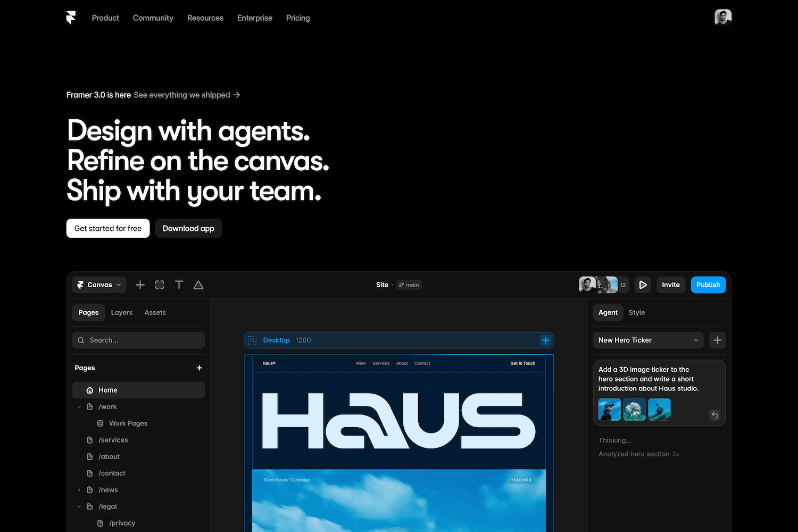Publish the site
The height and width of the screenshot is (532, 798).
[x=708, y=285]
